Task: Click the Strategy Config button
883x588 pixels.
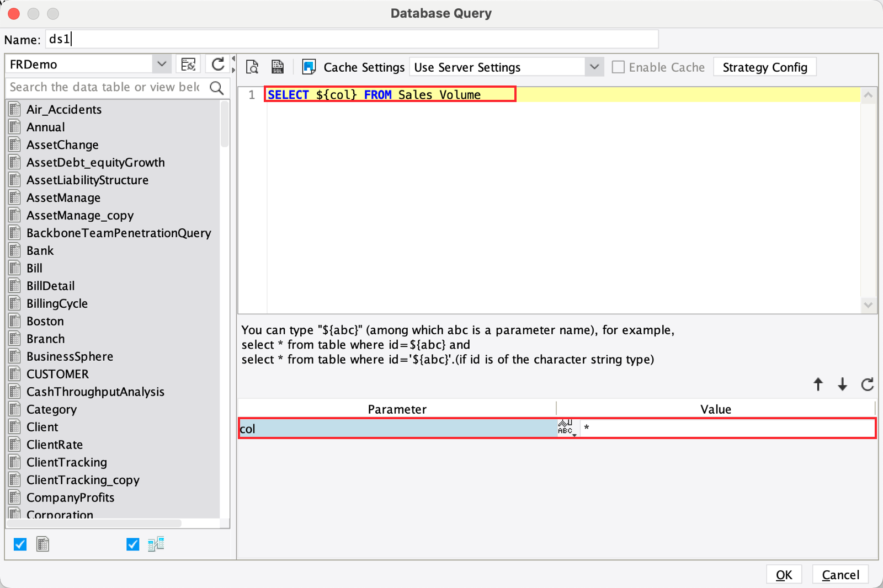Action: pyautogui.click(x=765, y=67)
